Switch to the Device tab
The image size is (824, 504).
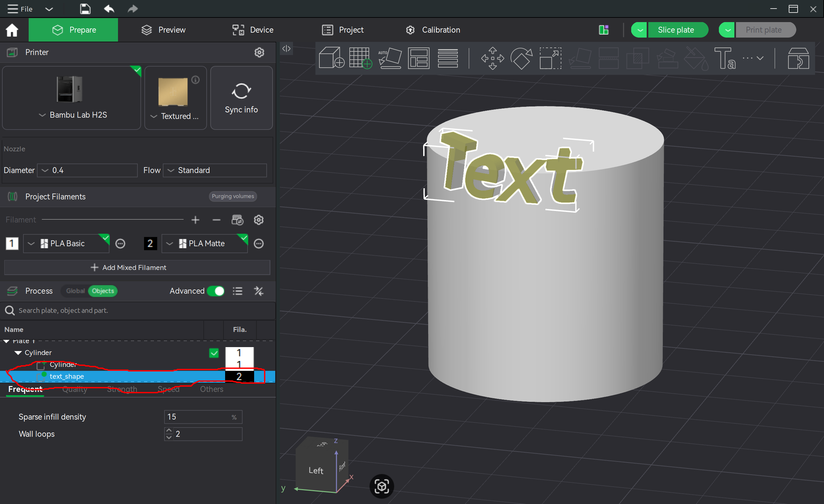pyautogui.click(x=253, y=30)
